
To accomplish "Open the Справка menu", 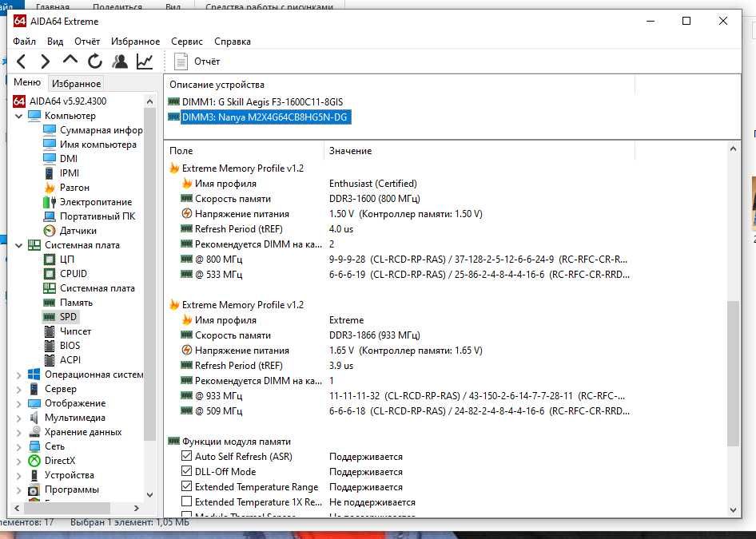I will coord(233,42).
